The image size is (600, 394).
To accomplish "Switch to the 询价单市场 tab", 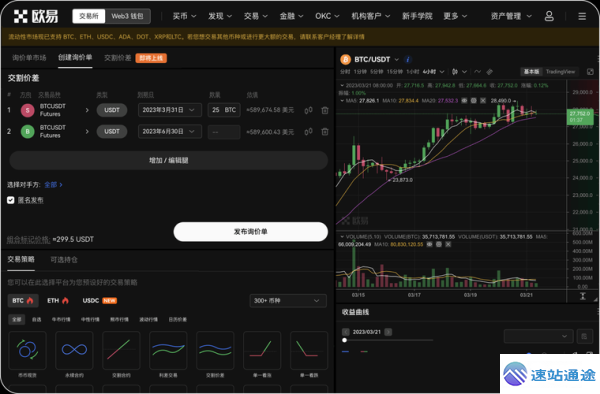I will (x=29, y=58).
